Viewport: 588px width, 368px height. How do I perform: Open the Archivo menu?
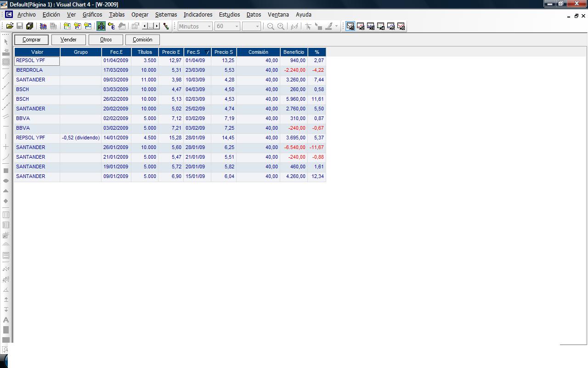pos(26,14)
